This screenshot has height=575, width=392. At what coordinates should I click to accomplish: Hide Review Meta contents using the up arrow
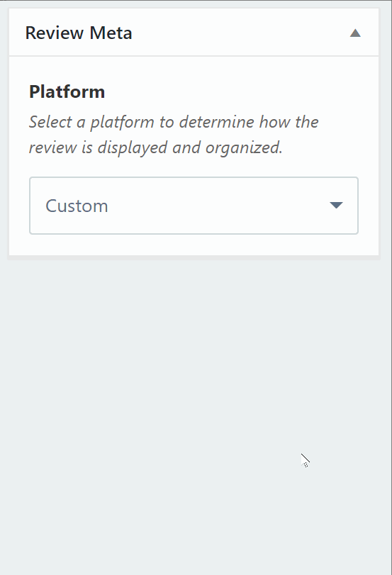coord(355,33)
